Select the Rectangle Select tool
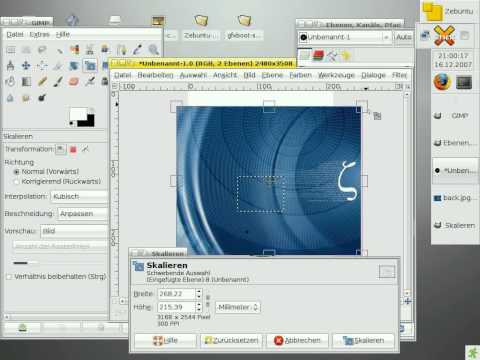Viewport: 480px width, 360px height. pos(11,50)
